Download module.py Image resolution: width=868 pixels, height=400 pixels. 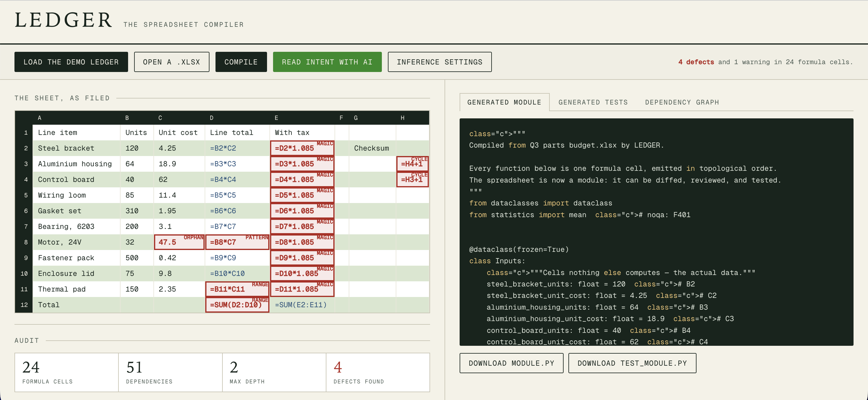pyautogui.click(x=511, y=363)
